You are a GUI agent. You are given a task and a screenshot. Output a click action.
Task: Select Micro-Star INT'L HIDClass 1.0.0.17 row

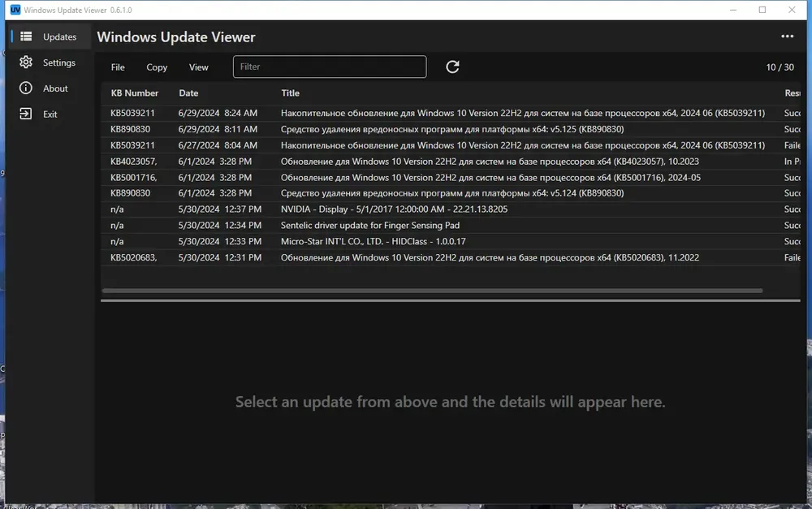tap(451, 241)
